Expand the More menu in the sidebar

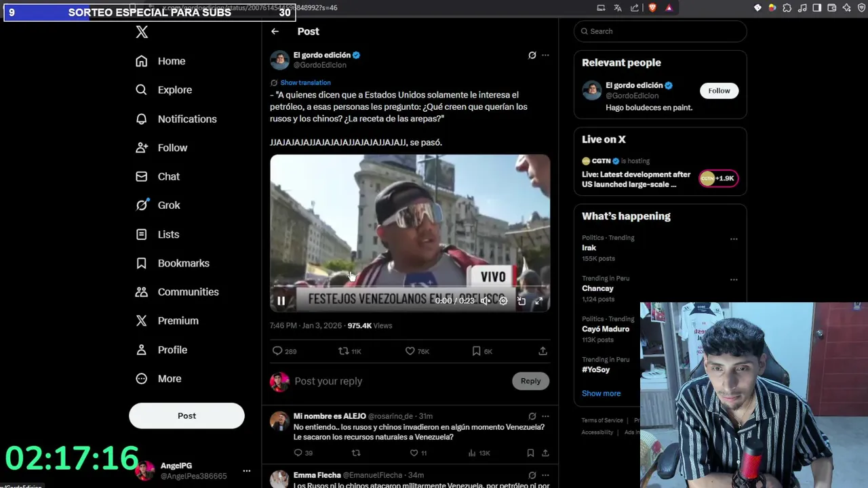pos(159,379)
